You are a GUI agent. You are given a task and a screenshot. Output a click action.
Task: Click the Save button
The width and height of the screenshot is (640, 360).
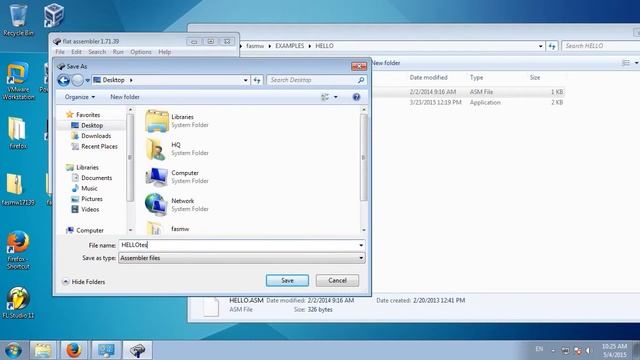pyautogui.click(x=287, y=280)
